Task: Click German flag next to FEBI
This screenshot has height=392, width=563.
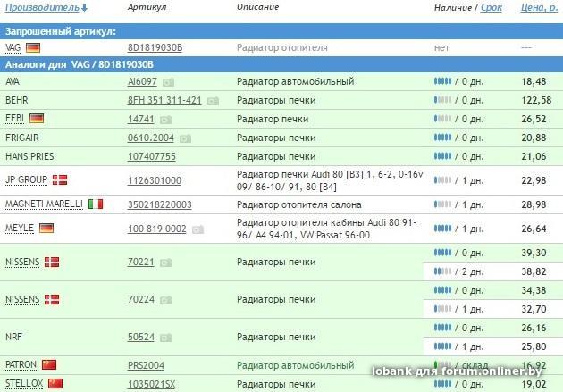Action: coord(37,119)
